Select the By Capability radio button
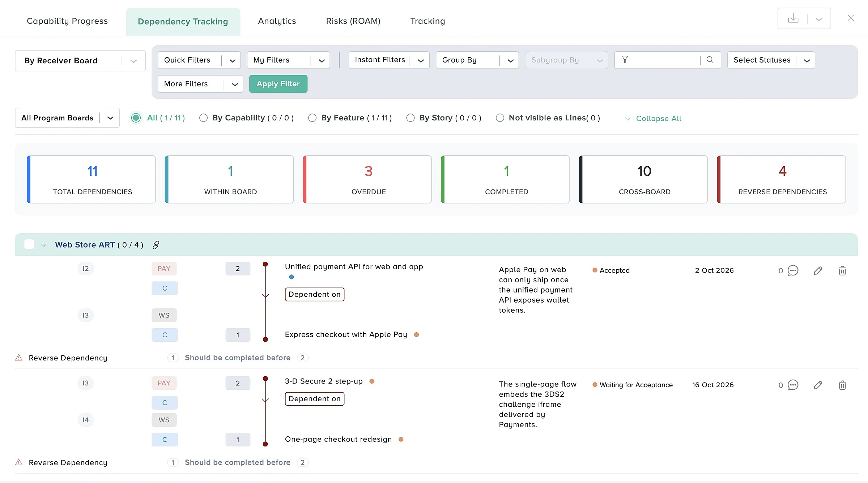 (x=203, y=118)
